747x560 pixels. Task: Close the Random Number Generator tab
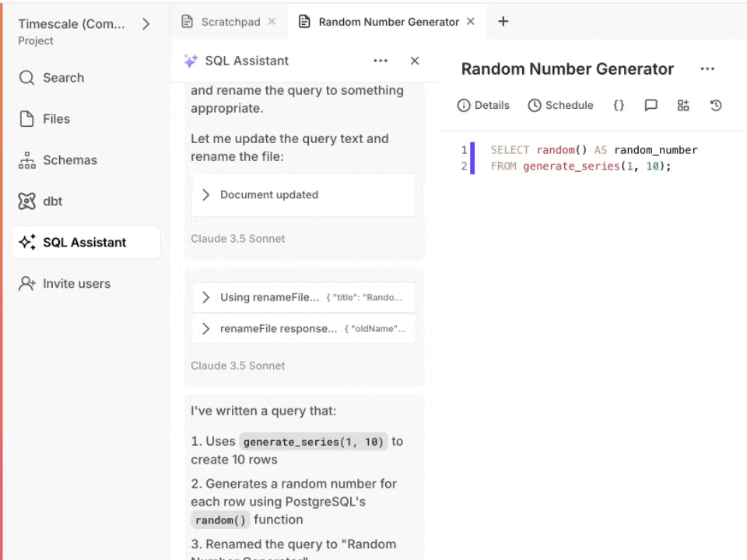(x=471, y=22)
